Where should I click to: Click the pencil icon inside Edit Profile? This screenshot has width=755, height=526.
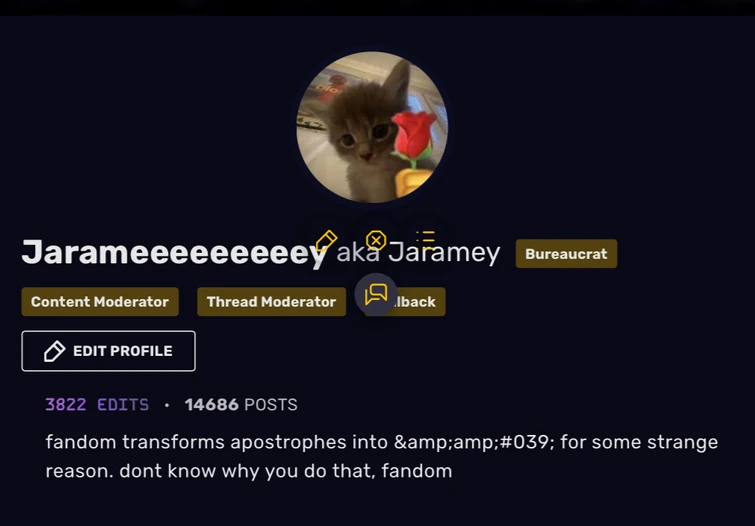(54, 351)
